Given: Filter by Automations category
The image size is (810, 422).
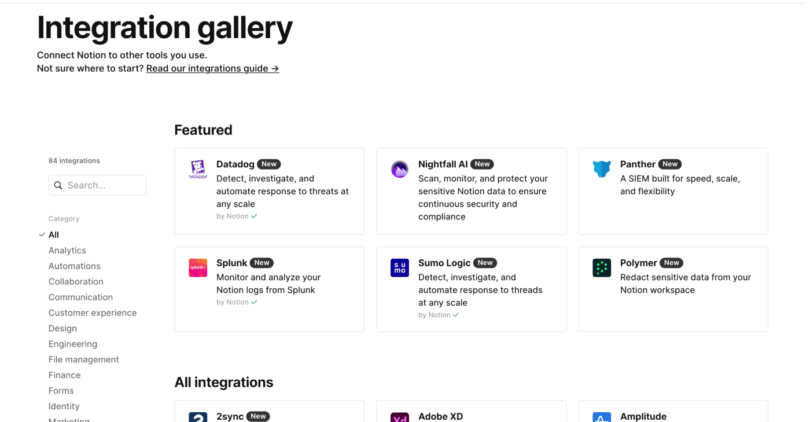Looking at the screenshot, I should click(74, 266).
